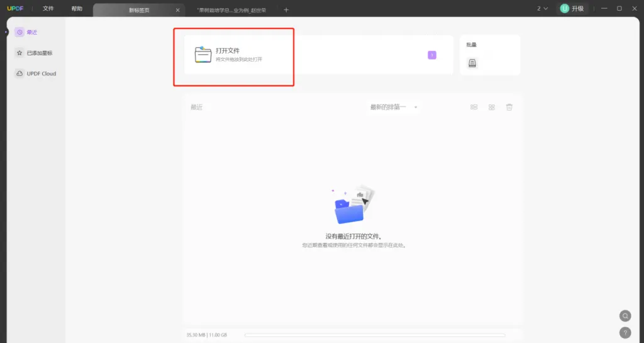Open the search round button at bottom right

tap(625, 316)
